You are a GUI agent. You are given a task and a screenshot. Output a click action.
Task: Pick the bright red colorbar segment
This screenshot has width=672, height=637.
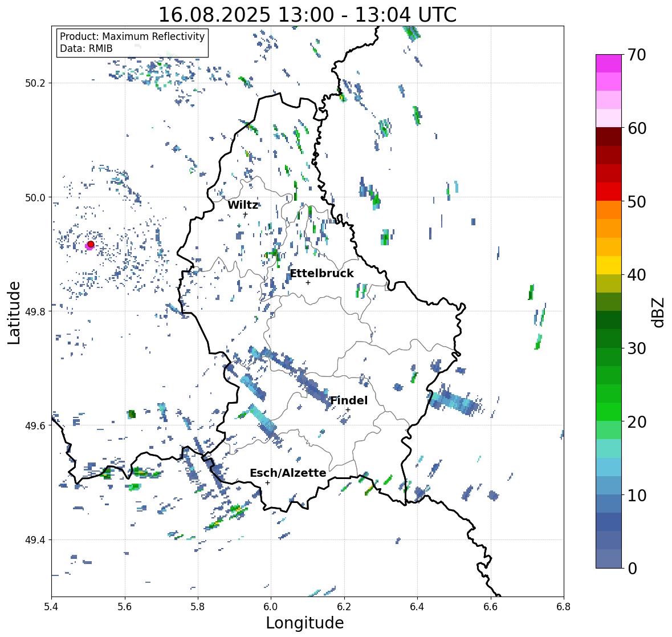[609, 192]
